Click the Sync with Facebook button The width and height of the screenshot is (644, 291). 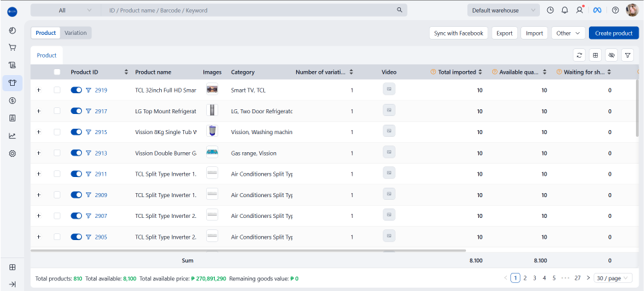point(458,33)
